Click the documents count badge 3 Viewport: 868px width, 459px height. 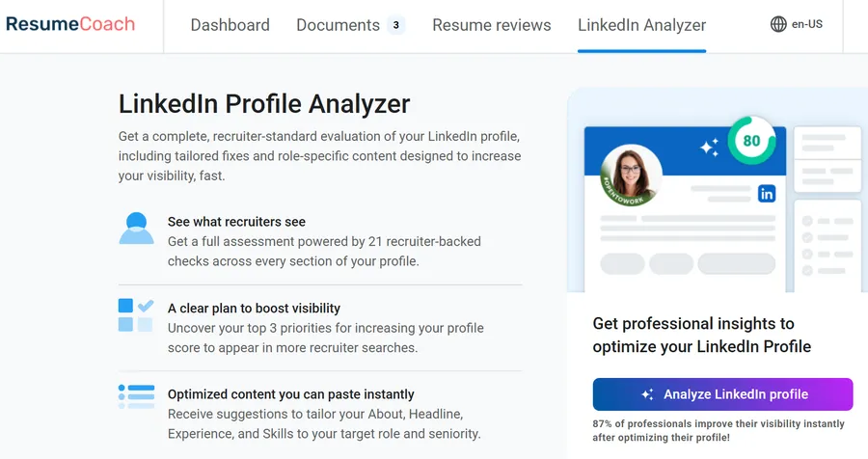pyautogui.click(x=395, y=25)
